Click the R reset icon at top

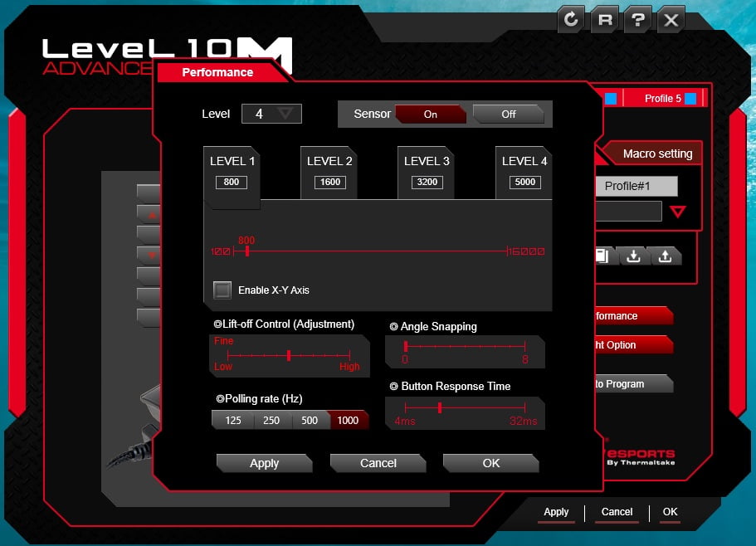[x=604, y=19]
